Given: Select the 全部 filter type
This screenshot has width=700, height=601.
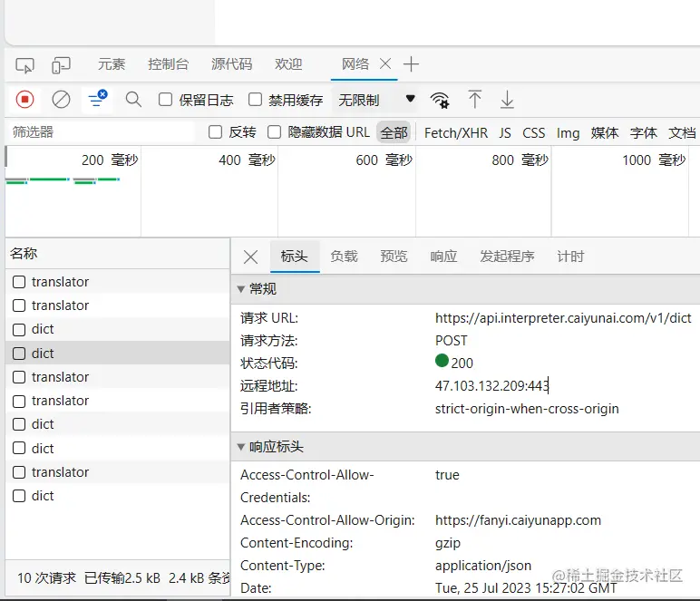Looking at the screenshot, I should 394,132.
